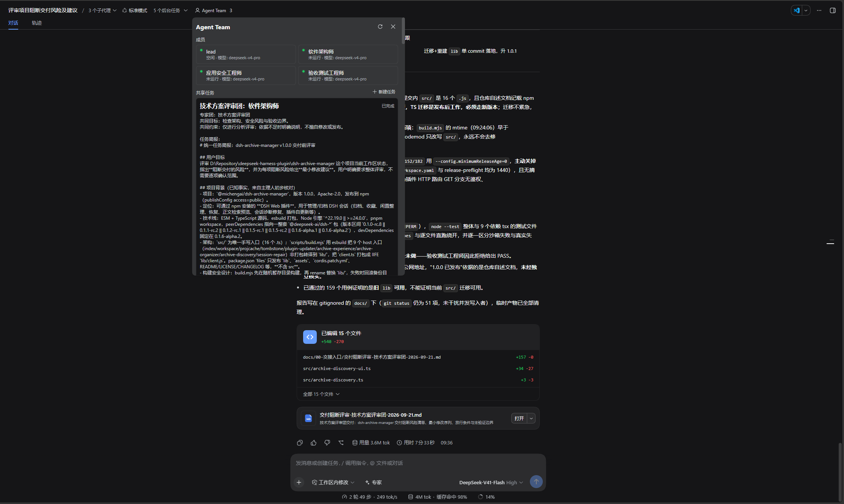
Task: Select the lead team member card
Action: click(x=246, y=54)
